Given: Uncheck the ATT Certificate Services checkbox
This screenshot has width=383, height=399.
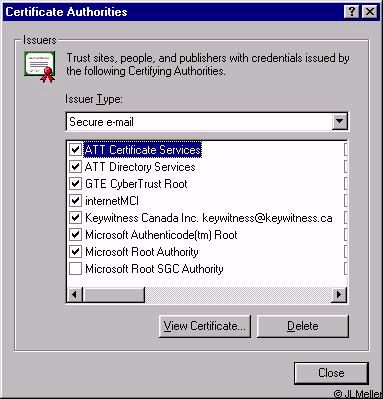Looking at the screenshot, I should (x=75, y=149).
